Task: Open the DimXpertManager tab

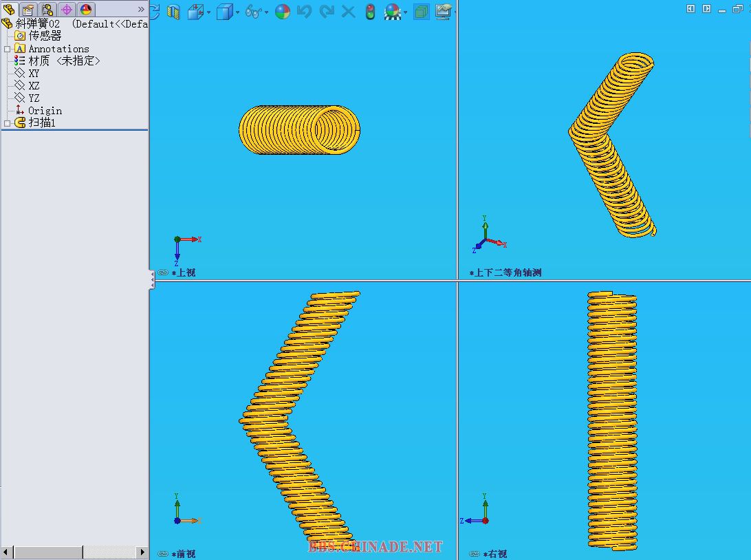Action: click(x=67, y=10)
